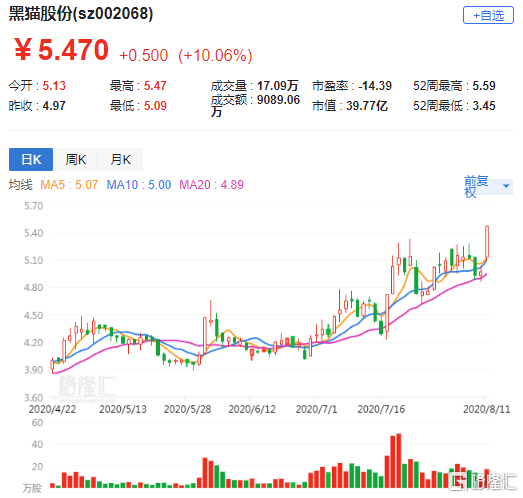Click y-axis price label 4.50
Screen dimensions: 523x498
[34, 315]
